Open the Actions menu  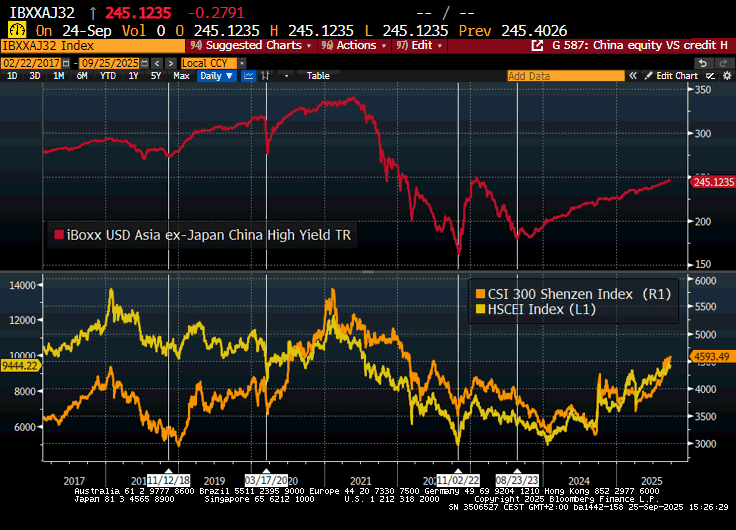[355, 45]
